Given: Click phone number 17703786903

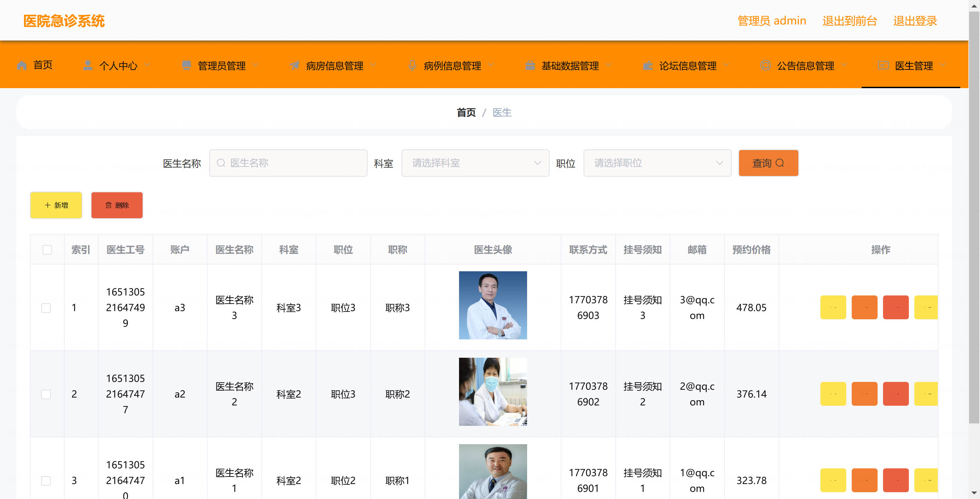Looking at the screenshot, I should 588,308.
